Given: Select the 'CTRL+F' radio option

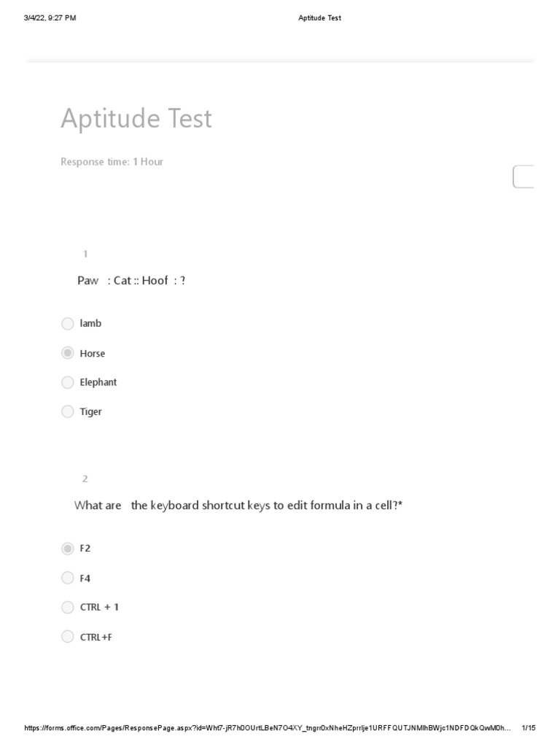Looking at the screenshot, I should [x=68, y=637].
